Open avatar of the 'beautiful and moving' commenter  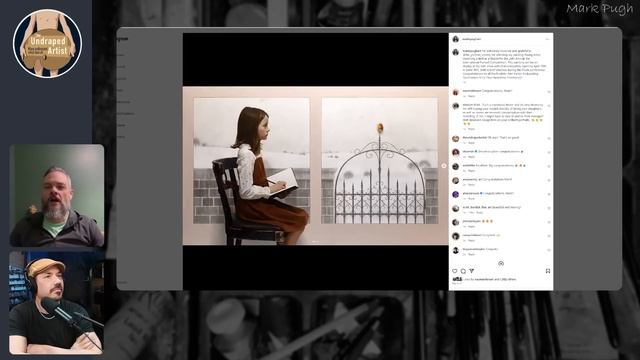point(456,209)
